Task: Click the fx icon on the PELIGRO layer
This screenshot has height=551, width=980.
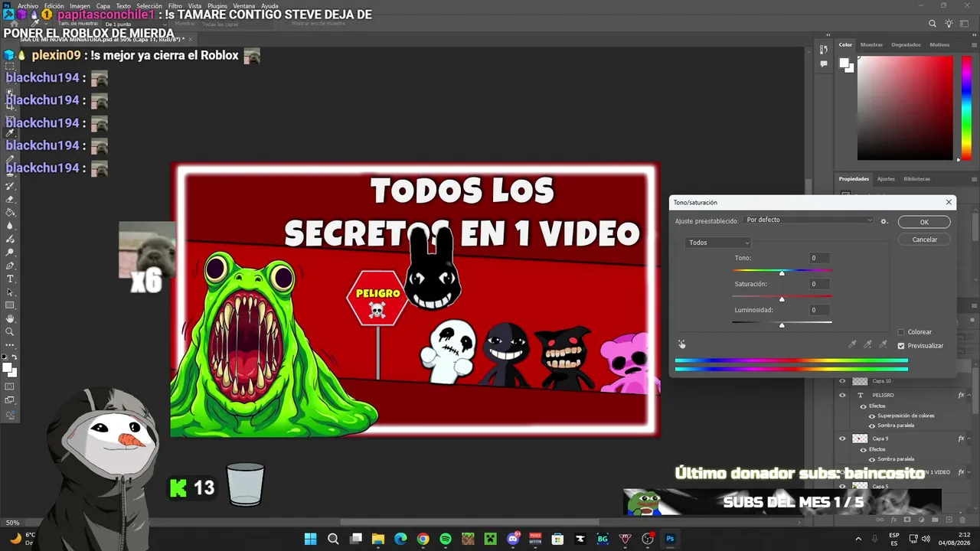Action: [x=962, y=395]
